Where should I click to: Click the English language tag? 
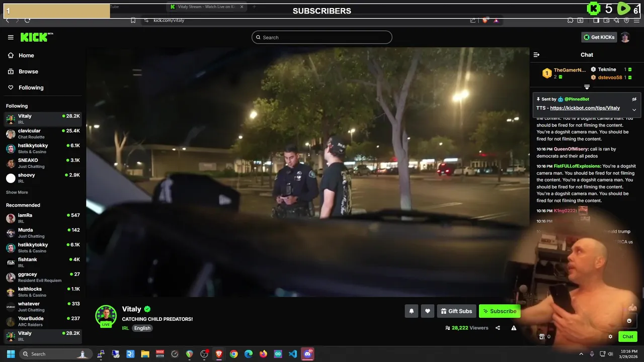(x=142, y=328)
